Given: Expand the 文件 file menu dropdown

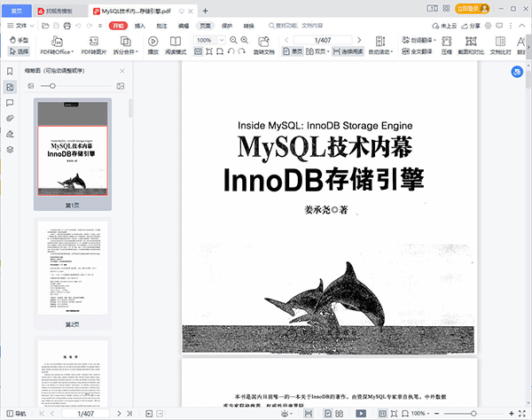Looking at the screenshot, I should (x=24, y=27).
